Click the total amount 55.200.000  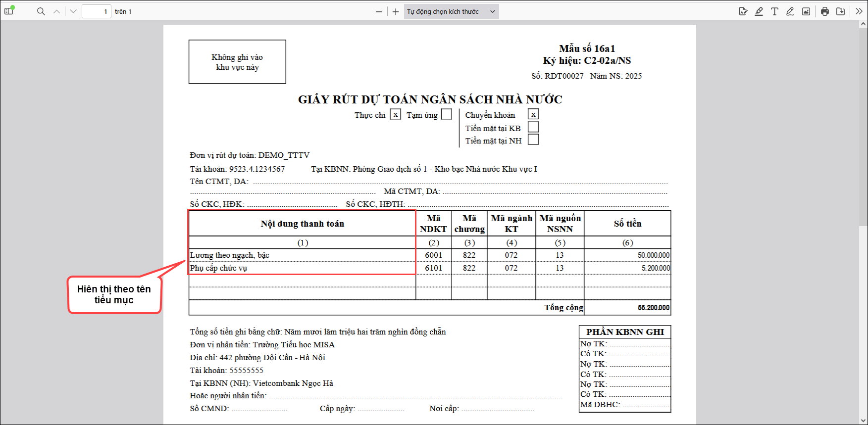coord(654,307)
